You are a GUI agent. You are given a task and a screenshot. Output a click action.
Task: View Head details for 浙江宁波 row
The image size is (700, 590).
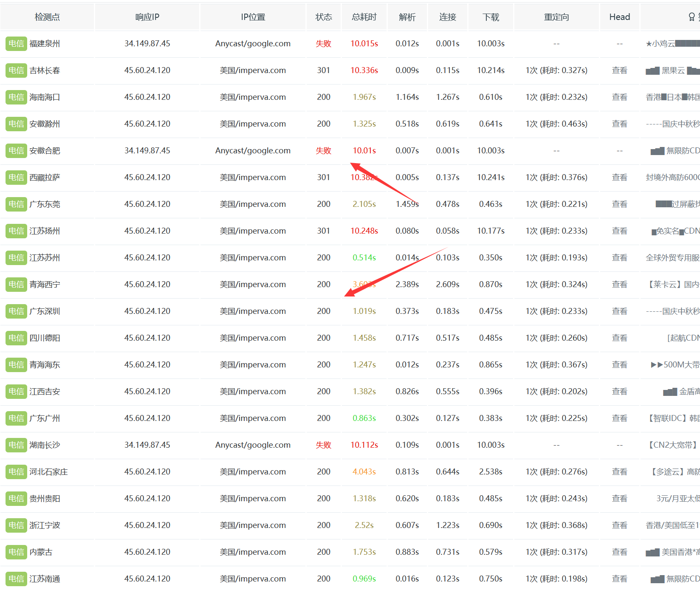point(619,525)
